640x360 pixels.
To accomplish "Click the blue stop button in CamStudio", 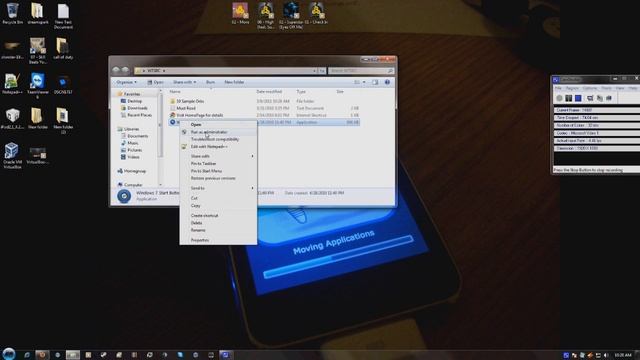I will click(578, 98).
